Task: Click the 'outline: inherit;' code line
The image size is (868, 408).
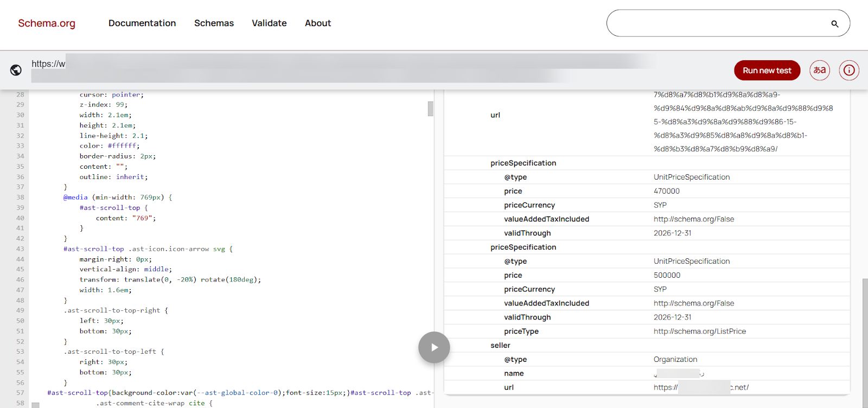Action: pyautogui.click(x=114, y=177)
